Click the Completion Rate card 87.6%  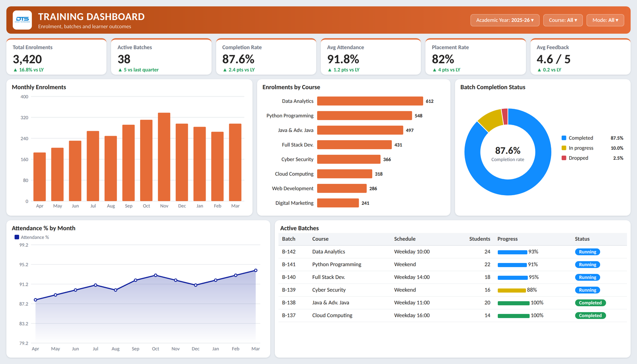(x=238, y=59)
